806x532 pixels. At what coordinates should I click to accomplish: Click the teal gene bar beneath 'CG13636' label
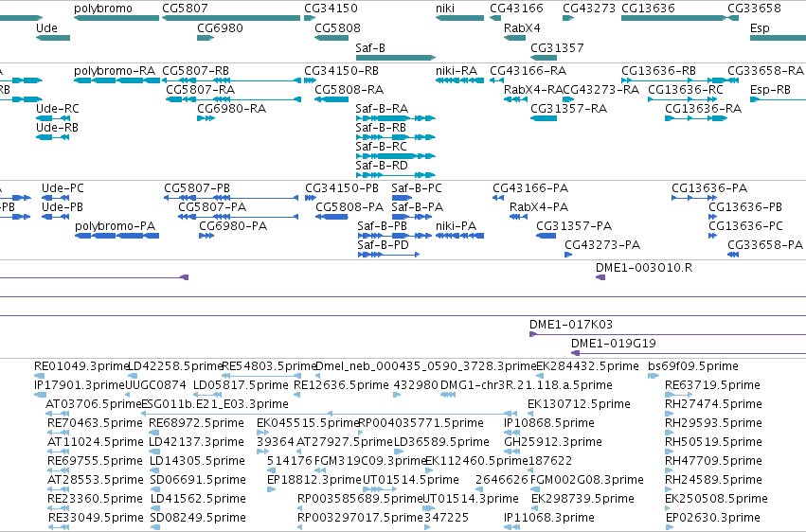point(674,18)
